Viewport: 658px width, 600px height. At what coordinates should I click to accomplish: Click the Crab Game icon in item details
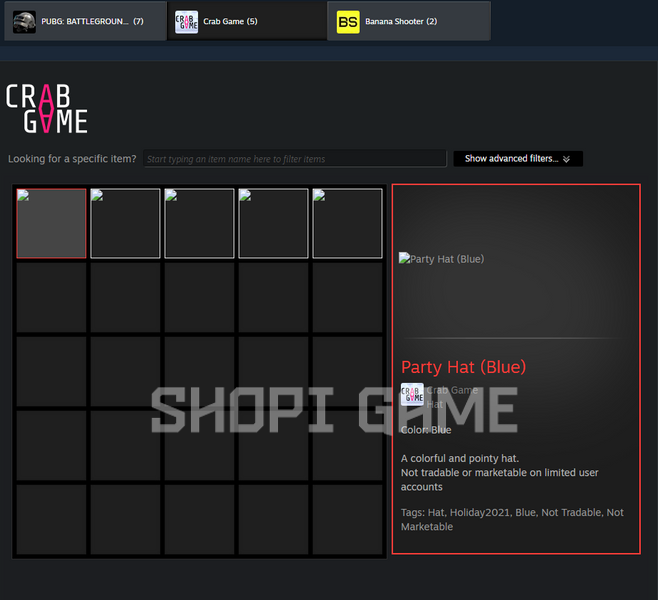tap(412, 394)
